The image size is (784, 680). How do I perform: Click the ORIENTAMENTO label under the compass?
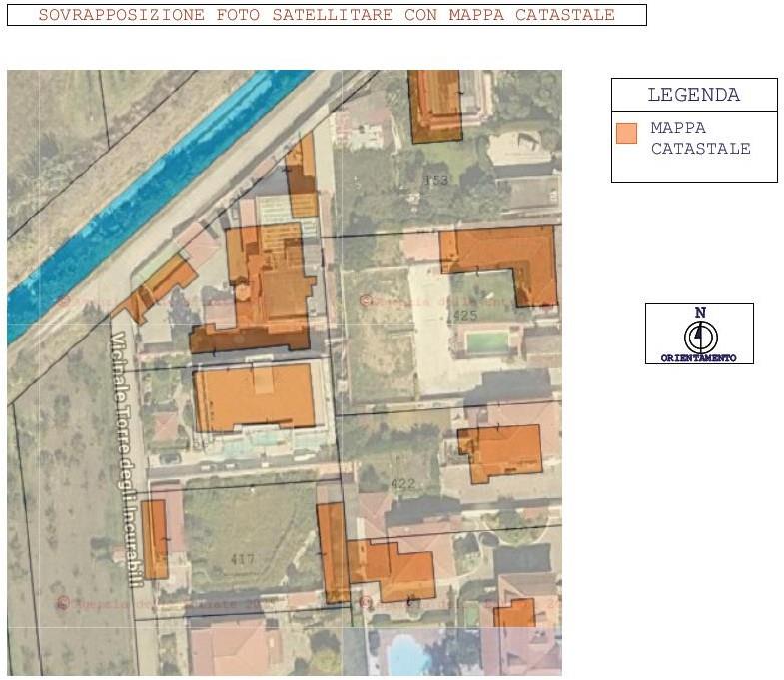[x=699, y=357]
